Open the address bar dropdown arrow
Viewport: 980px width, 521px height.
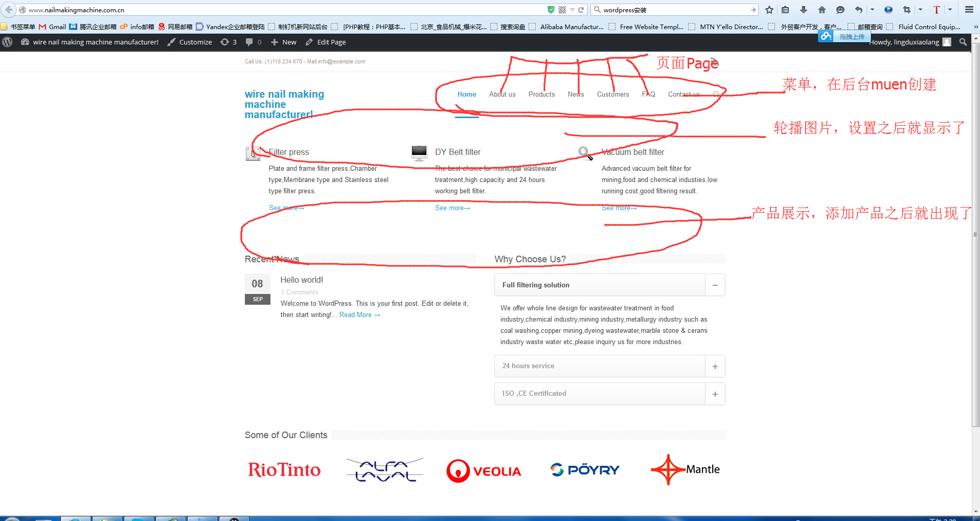coord(572,10)
